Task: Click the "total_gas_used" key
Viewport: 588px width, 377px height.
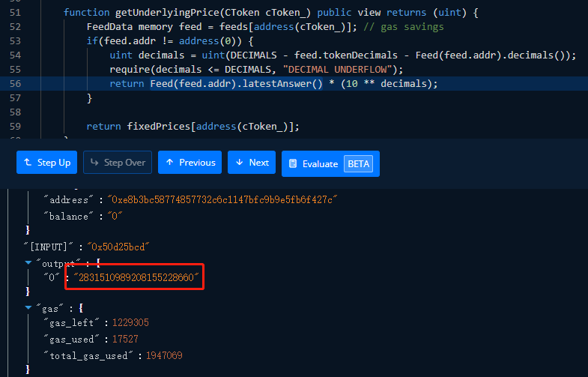Action: click(88, 355)
